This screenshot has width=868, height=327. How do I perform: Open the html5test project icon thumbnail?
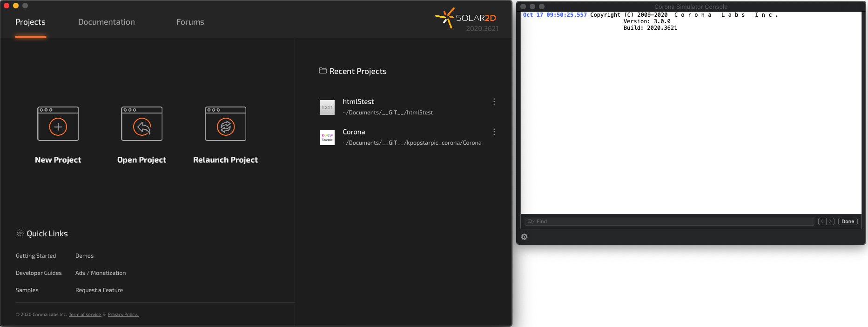(x=327, y=107)
